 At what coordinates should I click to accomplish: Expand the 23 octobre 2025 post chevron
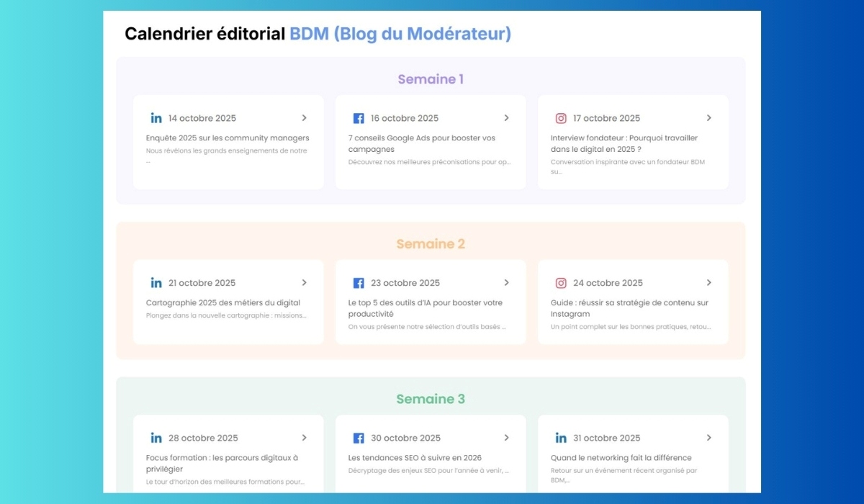[x=507, y=283]
